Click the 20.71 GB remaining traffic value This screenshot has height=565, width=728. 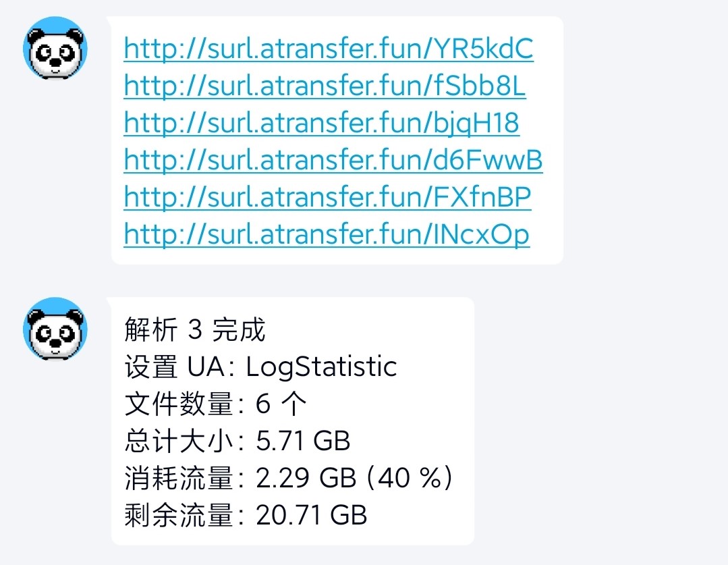click(311, 516)
